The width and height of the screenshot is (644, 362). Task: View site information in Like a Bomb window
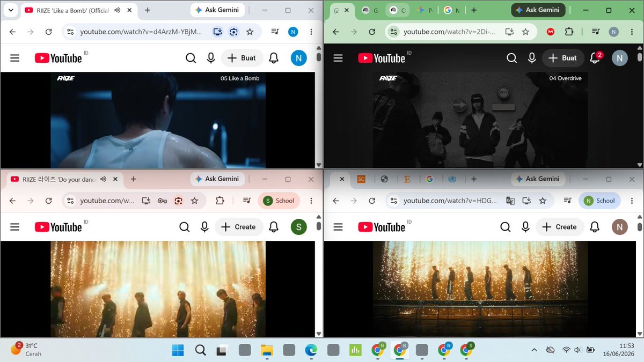[x=70, y=32]
